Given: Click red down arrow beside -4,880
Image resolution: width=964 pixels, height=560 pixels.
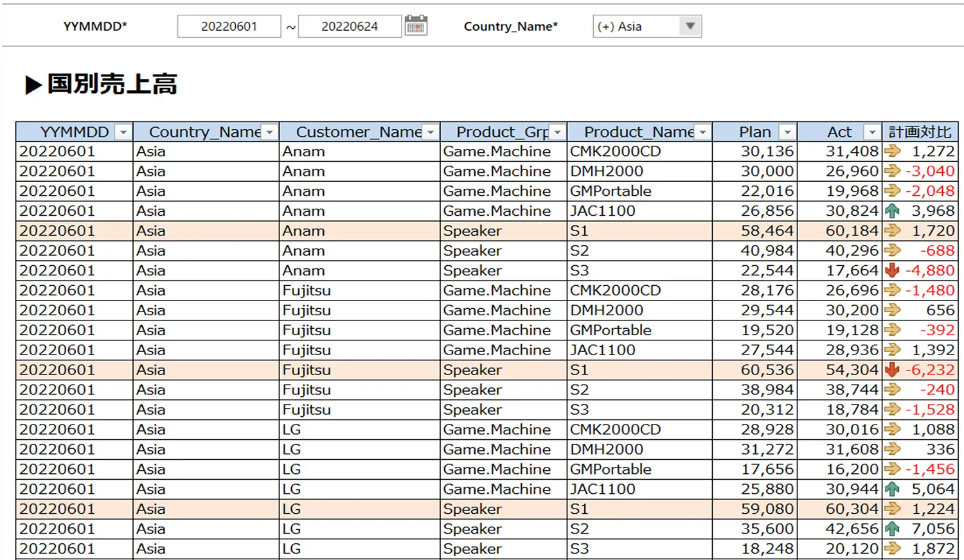Looking at the screenshot, I should tap(892, 270).
